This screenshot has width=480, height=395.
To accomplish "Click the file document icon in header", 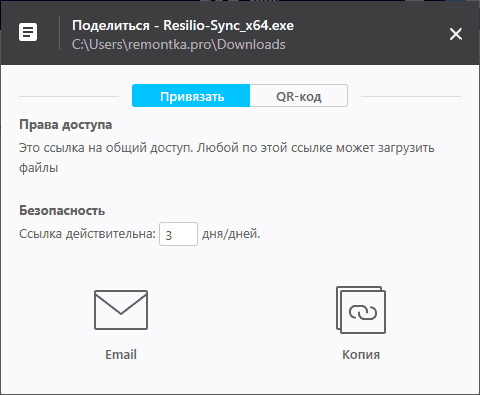I will tap(28, 32).
